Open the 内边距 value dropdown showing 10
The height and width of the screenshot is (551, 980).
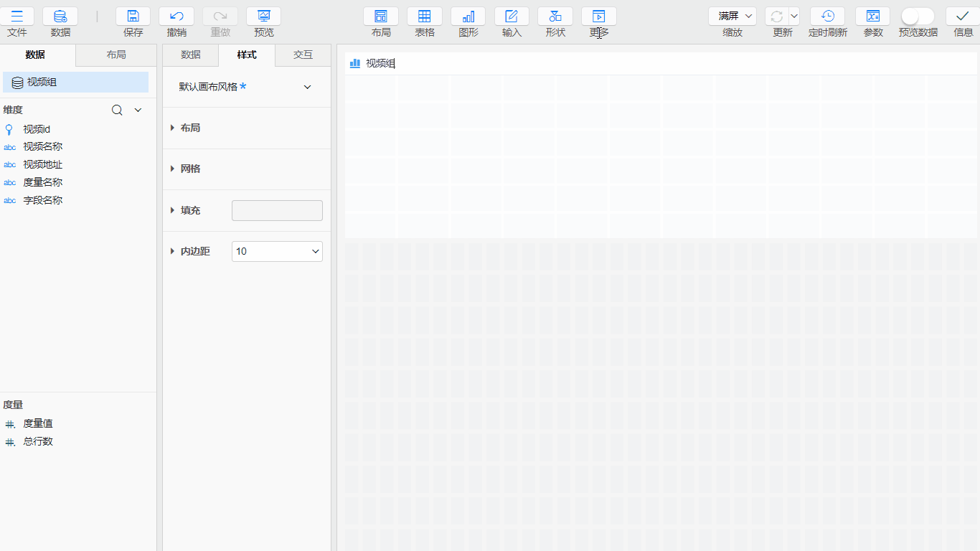(277, 251)
